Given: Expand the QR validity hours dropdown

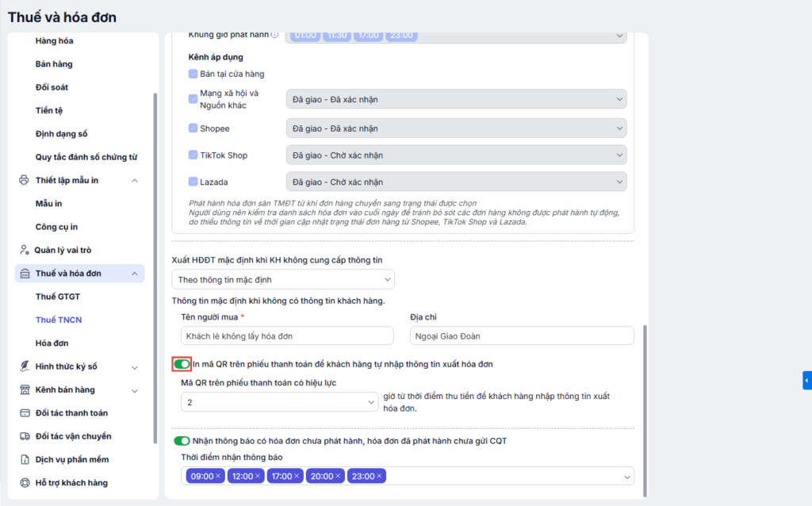Looking at the screenshot, I should click(x=279, y=403).
